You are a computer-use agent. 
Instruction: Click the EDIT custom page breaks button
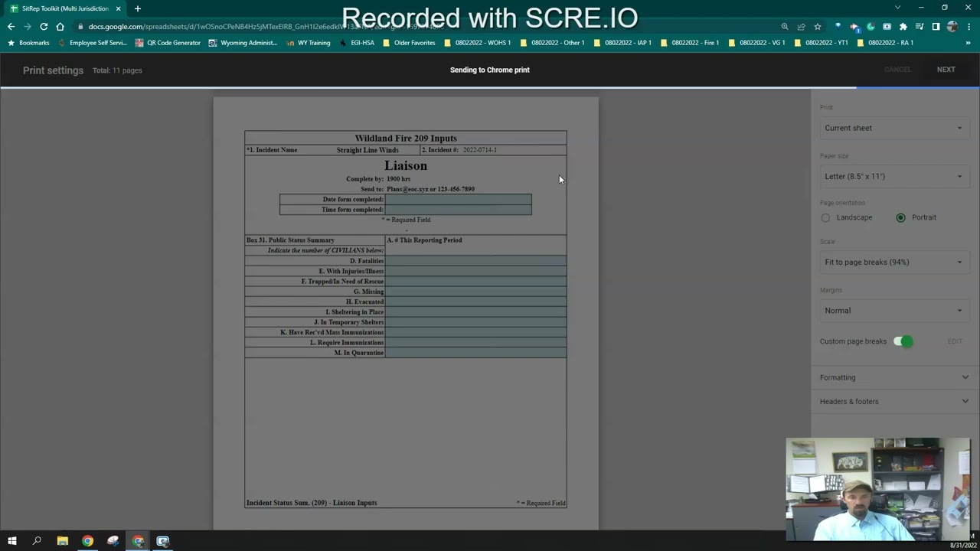click(x=955, y=341)
